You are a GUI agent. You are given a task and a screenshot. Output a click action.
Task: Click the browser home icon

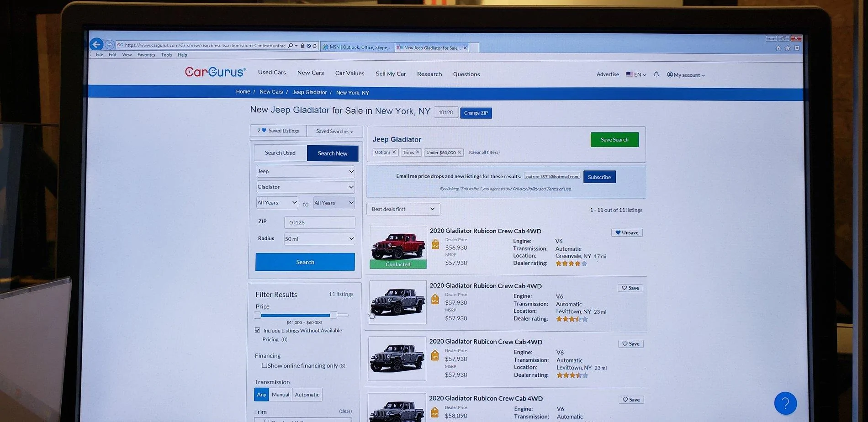coord(778,48)
